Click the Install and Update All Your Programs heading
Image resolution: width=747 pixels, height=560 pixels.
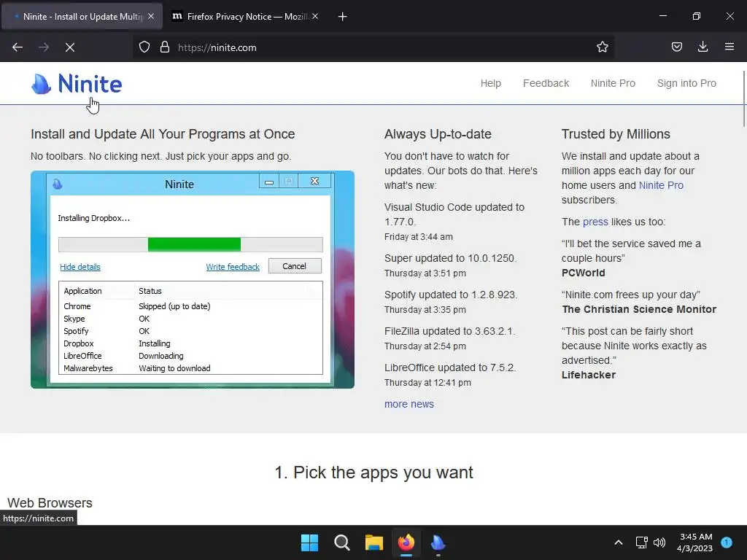click(x=163, y=134)
